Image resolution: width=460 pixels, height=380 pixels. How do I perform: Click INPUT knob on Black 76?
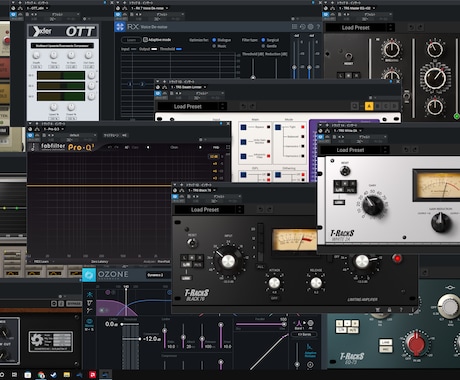point(228,261)
